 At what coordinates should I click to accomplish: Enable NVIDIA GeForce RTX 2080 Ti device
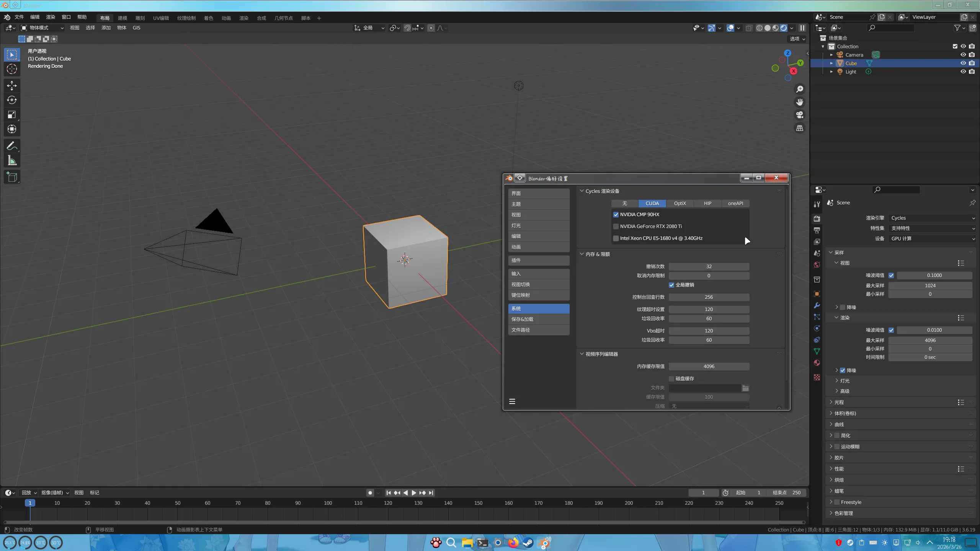point(616,227)
